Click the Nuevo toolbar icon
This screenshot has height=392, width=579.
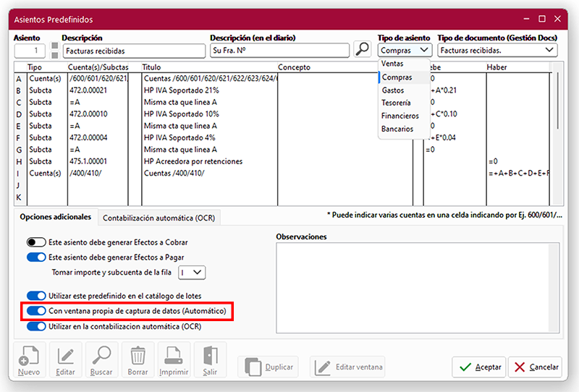(29, 359)
